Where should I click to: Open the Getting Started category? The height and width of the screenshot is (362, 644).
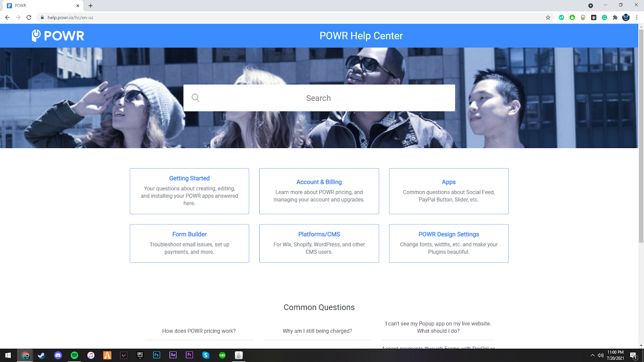click(x=189, y=191)
